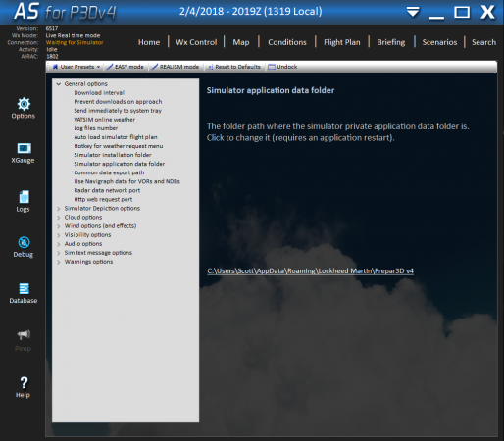Undock the options panel
This screenshot has height=441, width=504.
click(282, 67)
